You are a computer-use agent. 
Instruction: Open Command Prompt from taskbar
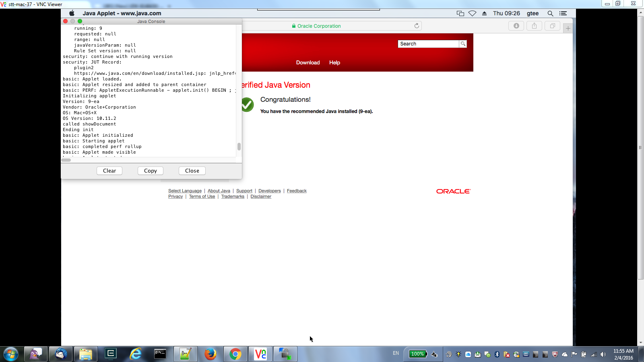tap(160, 354)
